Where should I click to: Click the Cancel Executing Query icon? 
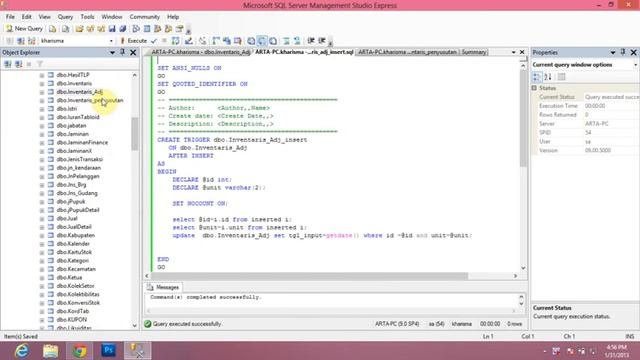pos(164,41)
